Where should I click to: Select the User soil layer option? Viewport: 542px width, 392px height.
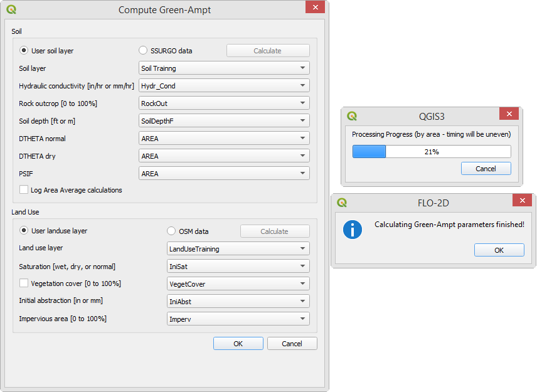tap(24, 51)
